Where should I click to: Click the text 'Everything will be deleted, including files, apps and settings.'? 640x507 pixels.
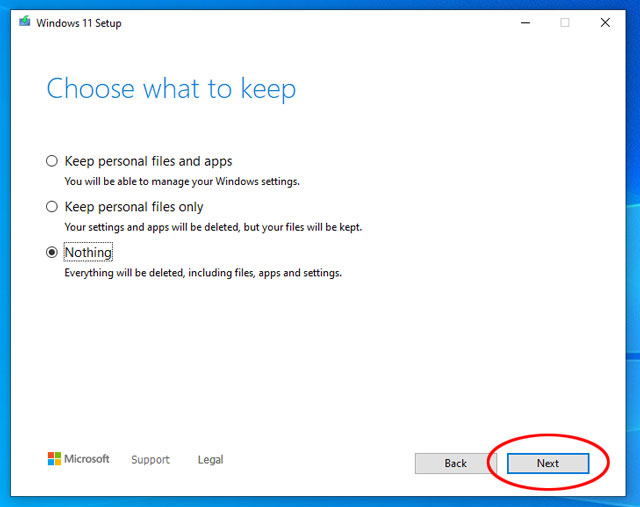point(203,273)
